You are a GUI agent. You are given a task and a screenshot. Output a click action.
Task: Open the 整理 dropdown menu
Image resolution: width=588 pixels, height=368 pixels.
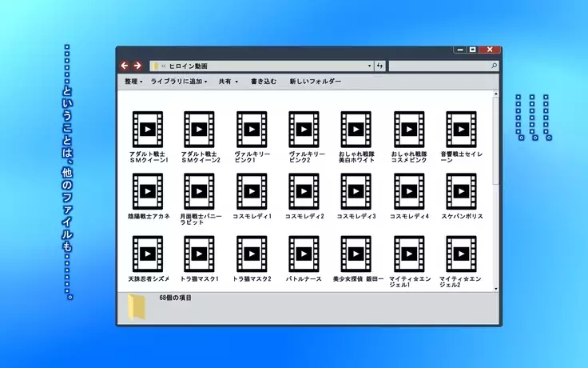133,82
